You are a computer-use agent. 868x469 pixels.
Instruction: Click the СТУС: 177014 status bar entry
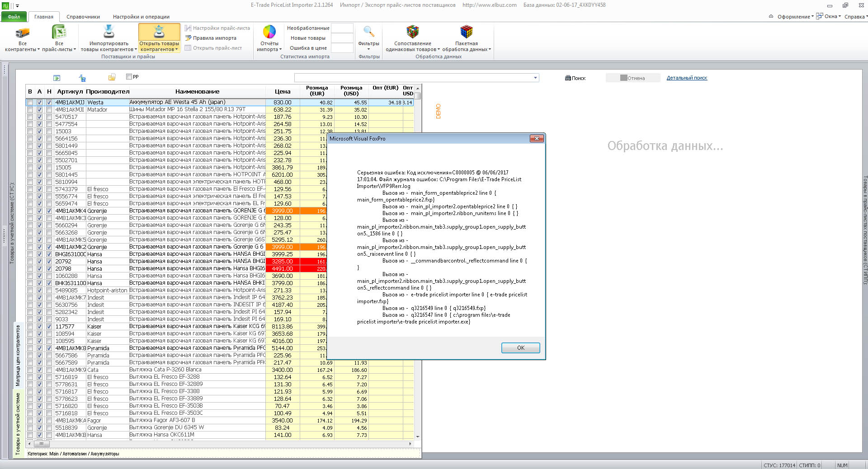(779, 465)
